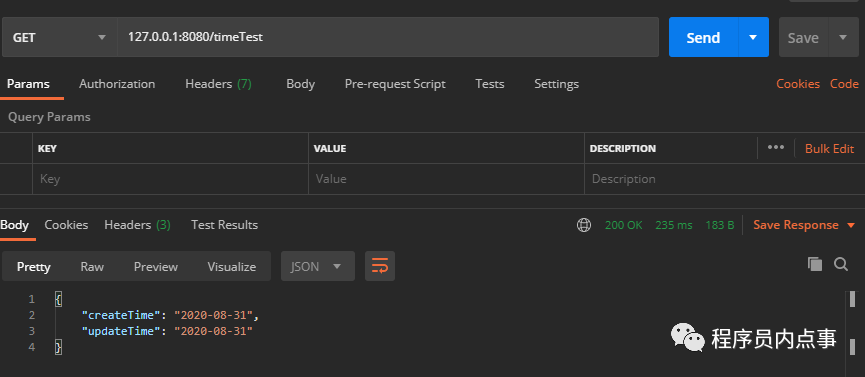Screen dimensions: 865x377
Task: Click the createTime value "2020-08-31"
Action: [214, 315]
